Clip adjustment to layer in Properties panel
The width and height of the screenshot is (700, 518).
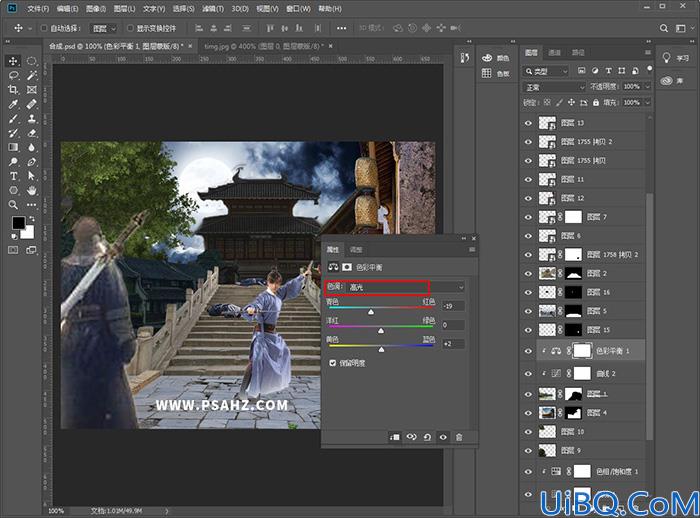(395, 437)
